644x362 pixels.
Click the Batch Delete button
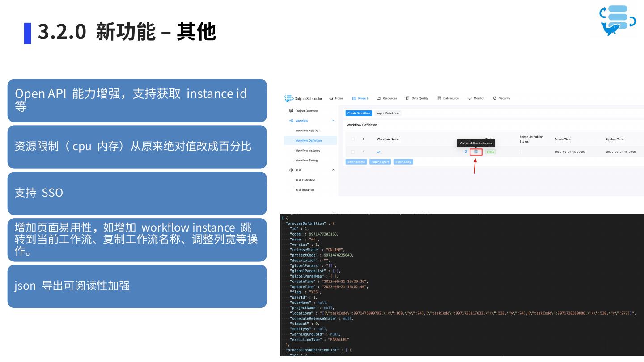(356, 162)
